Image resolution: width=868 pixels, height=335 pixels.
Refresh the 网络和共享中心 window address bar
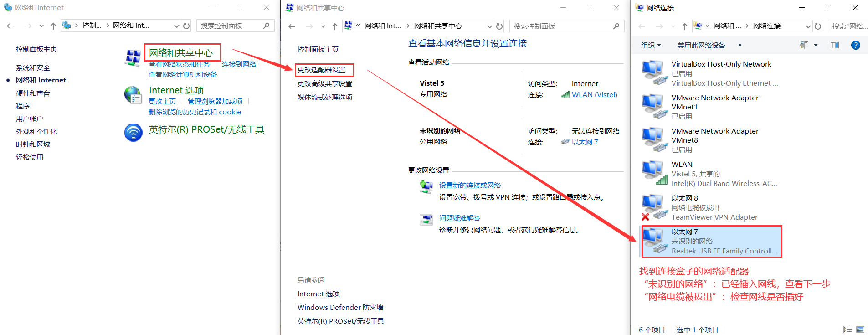(x=499, y=26)
